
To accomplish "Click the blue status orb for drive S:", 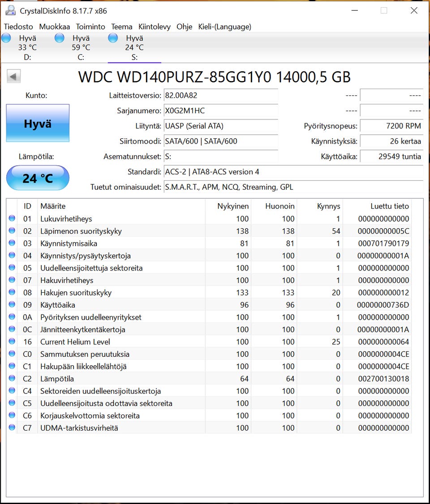I will click(113, 38).
